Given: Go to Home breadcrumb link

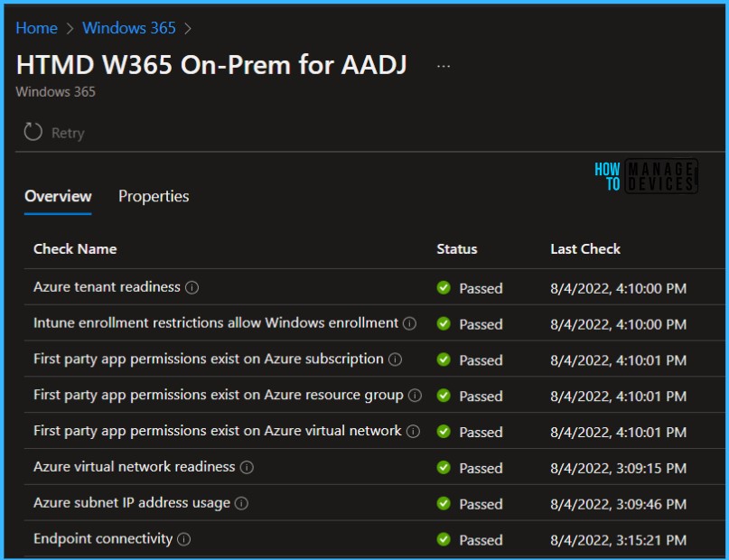Looking at the screenshot, I should coord(36,28).
